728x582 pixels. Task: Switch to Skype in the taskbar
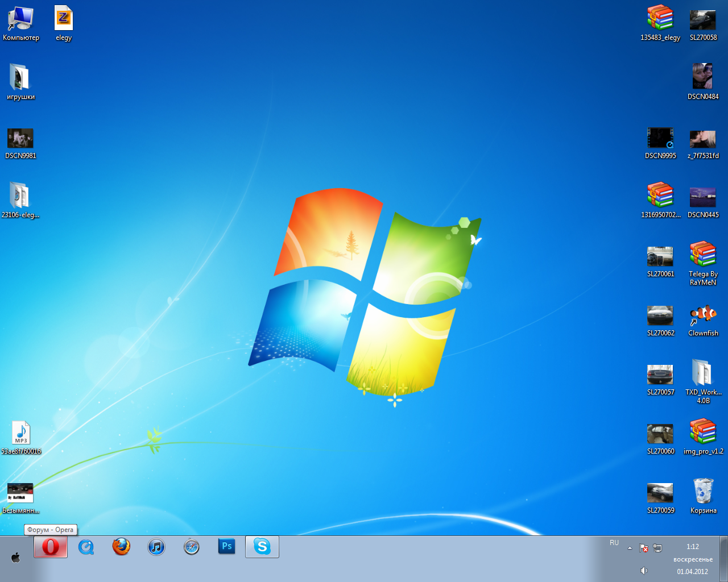coord(262,547)
